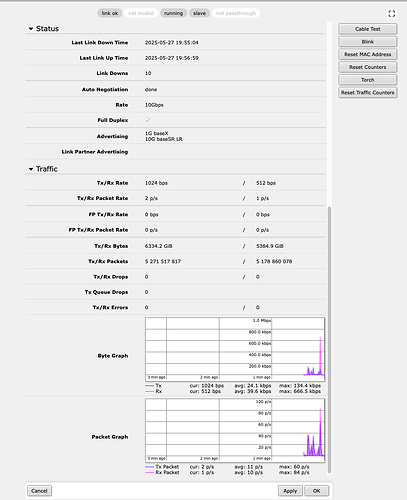The height and width of the screenshot is (500, 407).
Task: Click the 'running' status badge
Action: (173, 13)
